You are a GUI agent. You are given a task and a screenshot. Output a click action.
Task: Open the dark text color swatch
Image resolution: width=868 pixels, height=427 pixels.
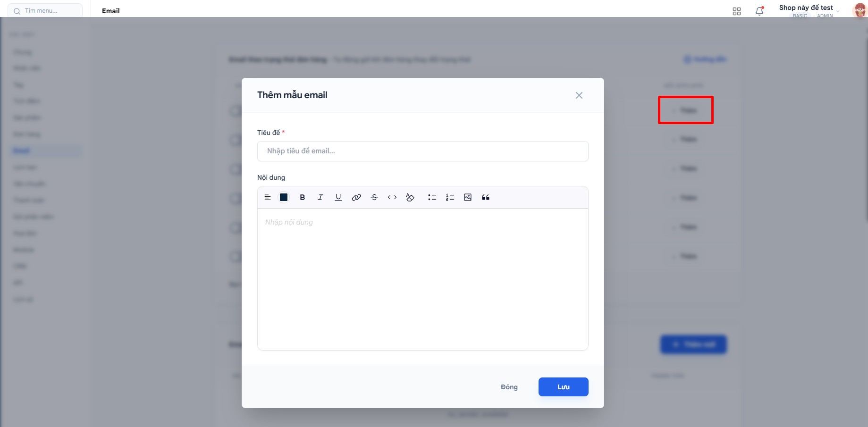[284, 197]
